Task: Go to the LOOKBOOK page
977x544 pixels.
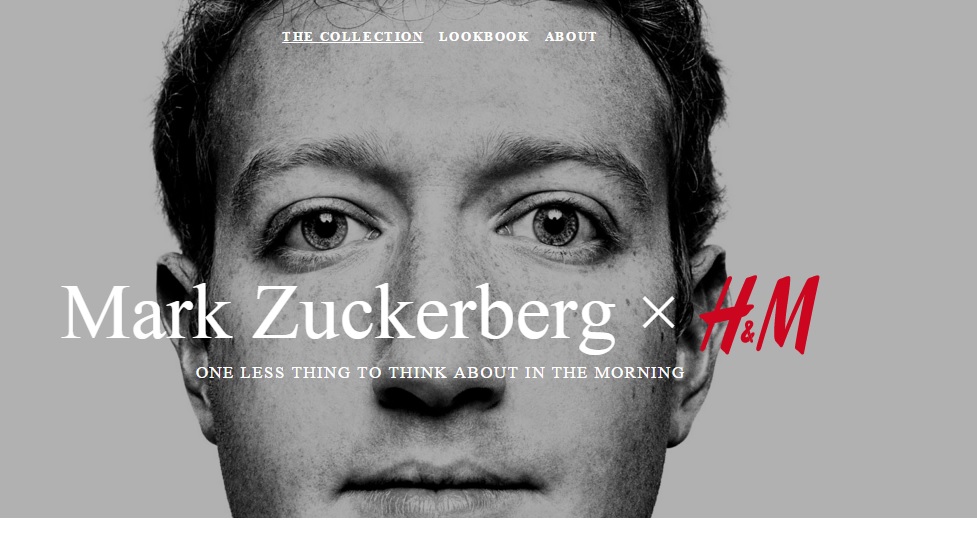Action: tap(484, 37)
